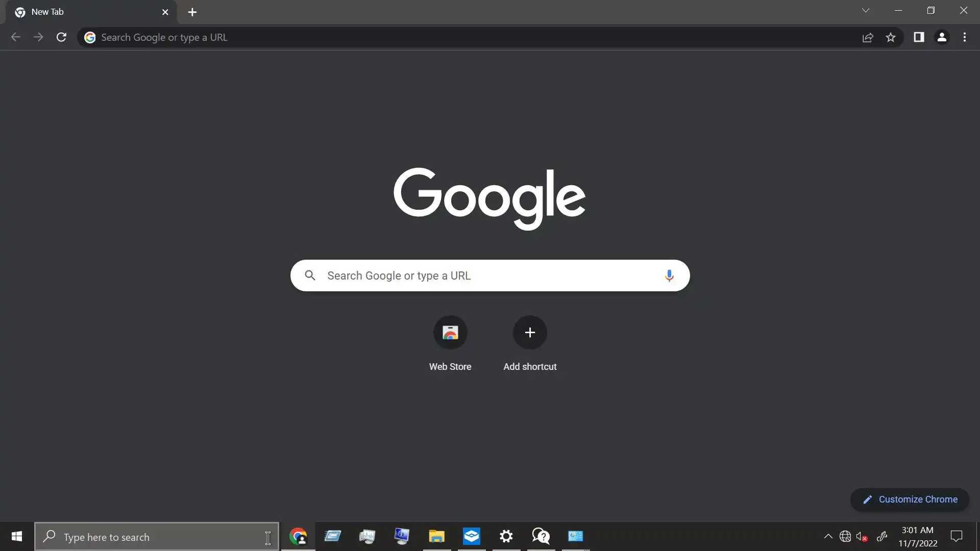Share this page via the share icon
The height and width of the screenshot is (551, 980).
point(868,37)
